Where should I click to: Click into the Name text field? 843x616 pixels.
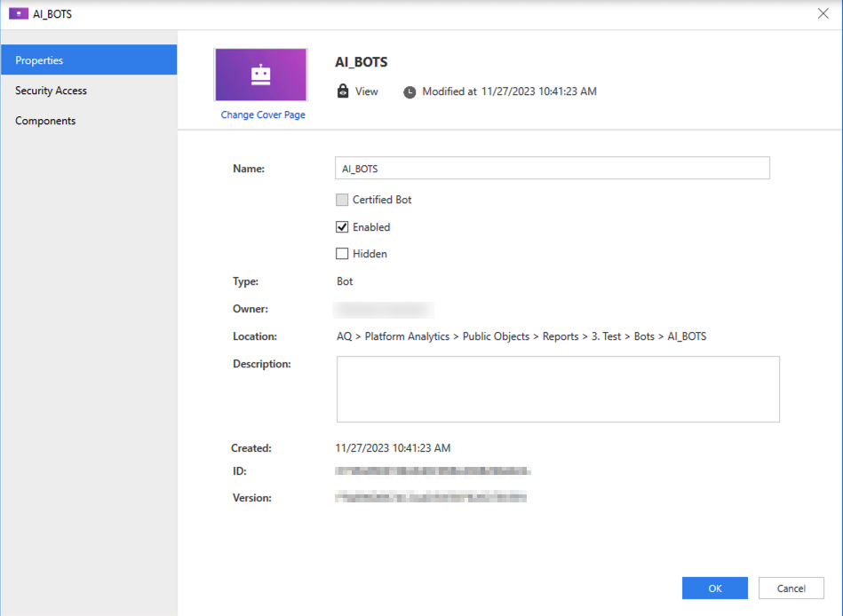(552, 168)
